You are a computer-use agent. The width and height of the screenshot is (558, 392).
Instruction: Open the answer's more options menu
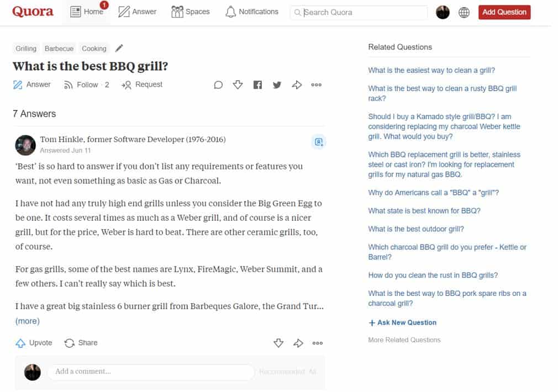point(318,343)
